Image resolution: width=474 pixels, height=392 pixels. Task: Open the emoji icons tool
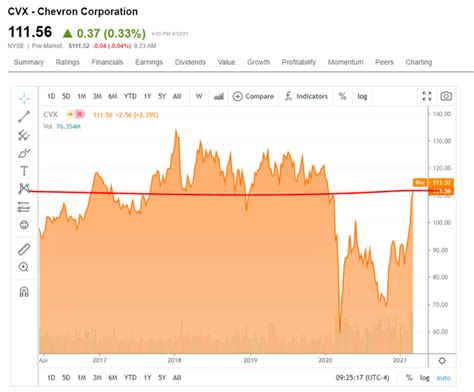24,225
